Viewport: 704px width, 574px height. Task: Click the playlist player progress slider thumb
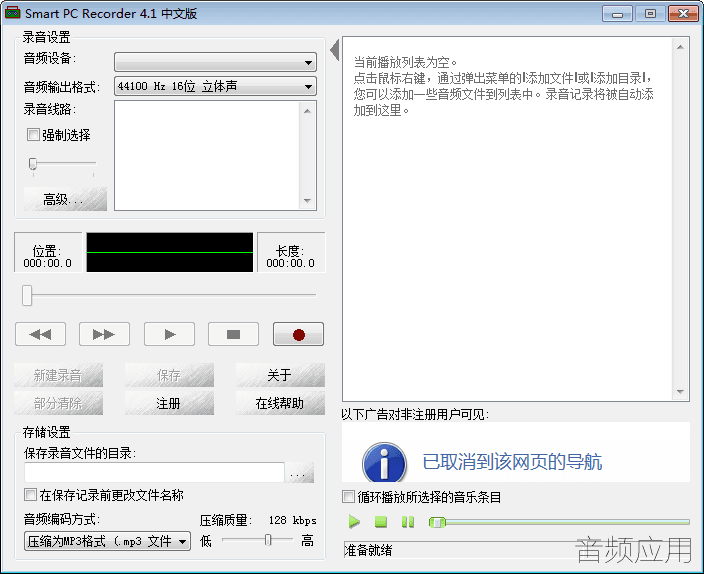[x=437, y=522]
